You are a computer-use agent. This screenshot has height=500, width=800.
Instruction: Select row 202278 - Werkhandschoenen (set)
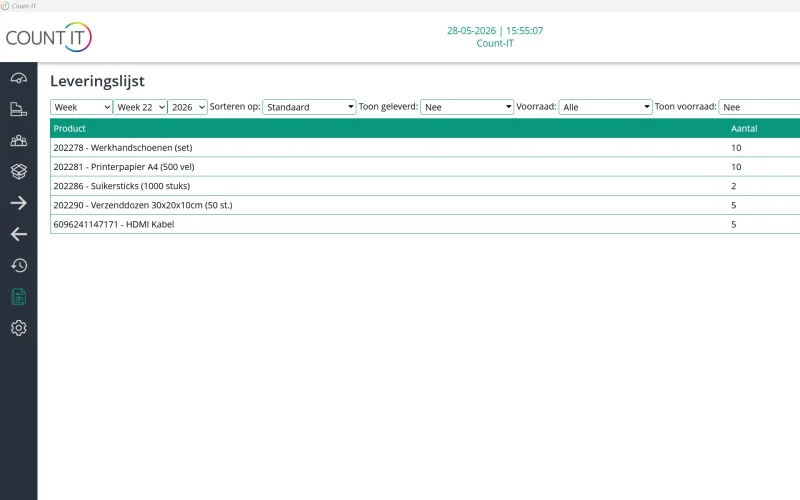(x=425, y=147)
